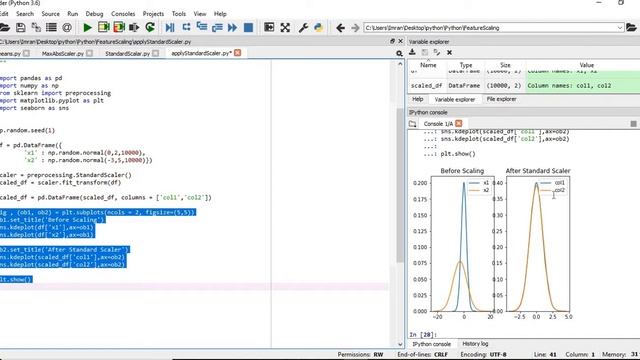
Task: Open the outline list toolbar icon
Action: [51, 28]
